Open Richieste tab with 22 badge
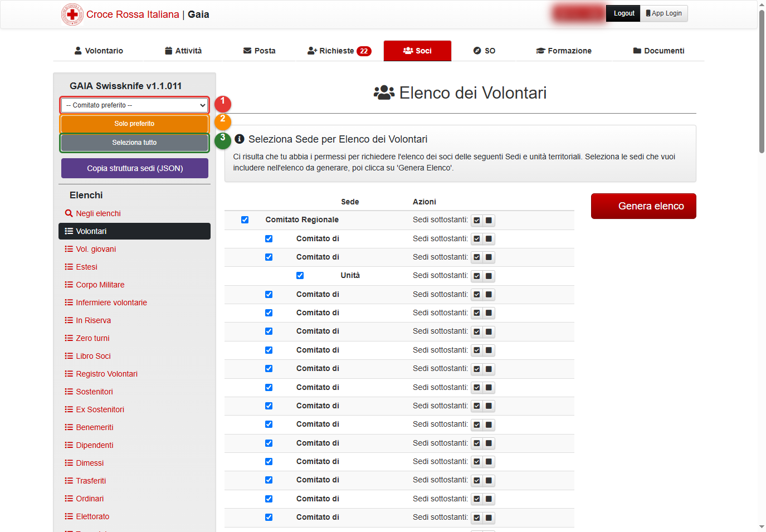Viewport: 766px width, 532px height. coord(339,51)
